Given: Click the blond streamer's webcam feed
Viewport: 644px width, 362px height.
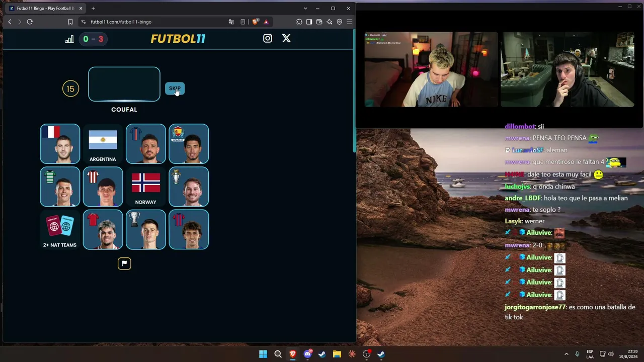Looking at the screenshot, I should pyautogui.click(x=431, y=69).
